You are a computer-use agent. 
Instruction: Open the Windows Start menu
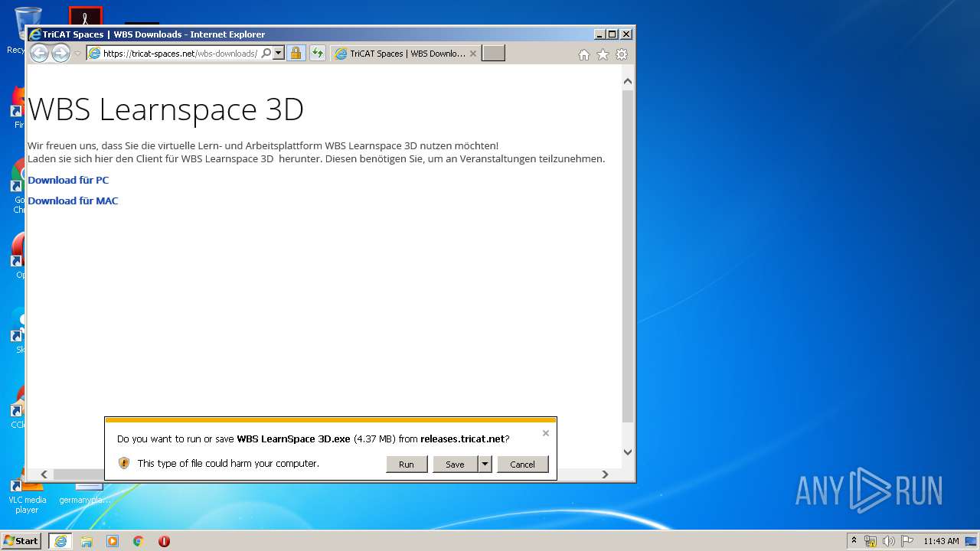pos(21,540)
